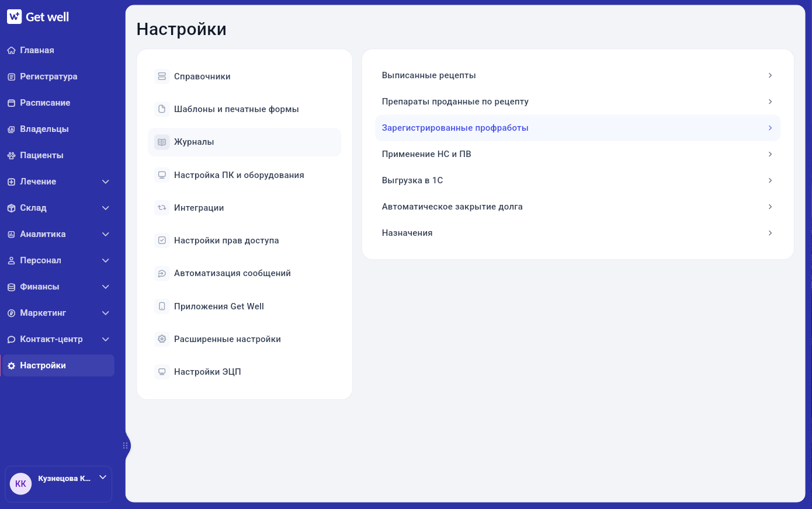Open Выписанные рецепты journal

(578, 75)
